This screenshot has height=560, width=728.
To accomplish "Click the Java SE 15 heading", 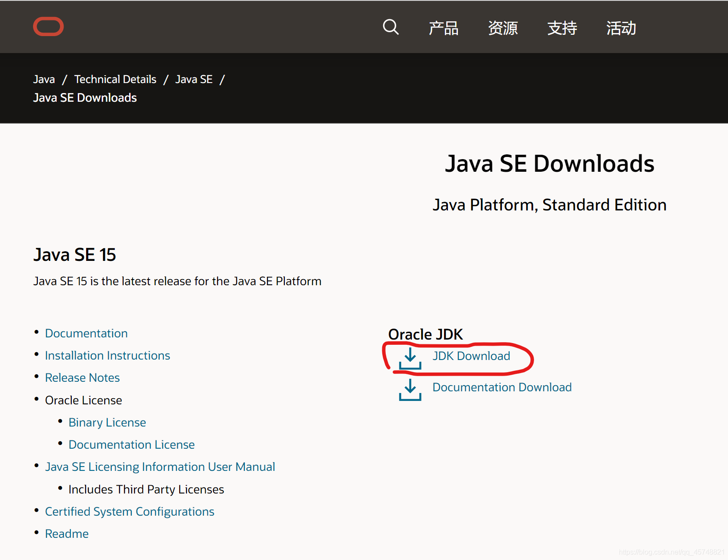I will (x=75, y=254).
